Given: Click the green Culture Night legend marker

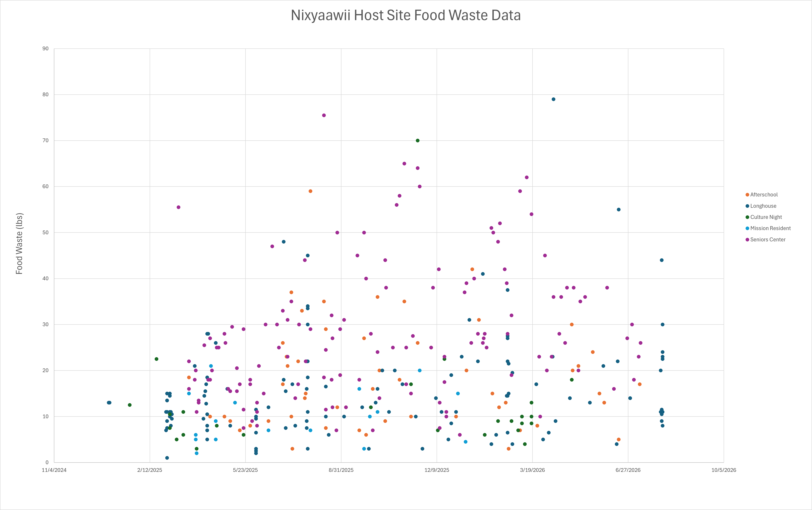Looking at the screenshot, I should click(747, 217).
